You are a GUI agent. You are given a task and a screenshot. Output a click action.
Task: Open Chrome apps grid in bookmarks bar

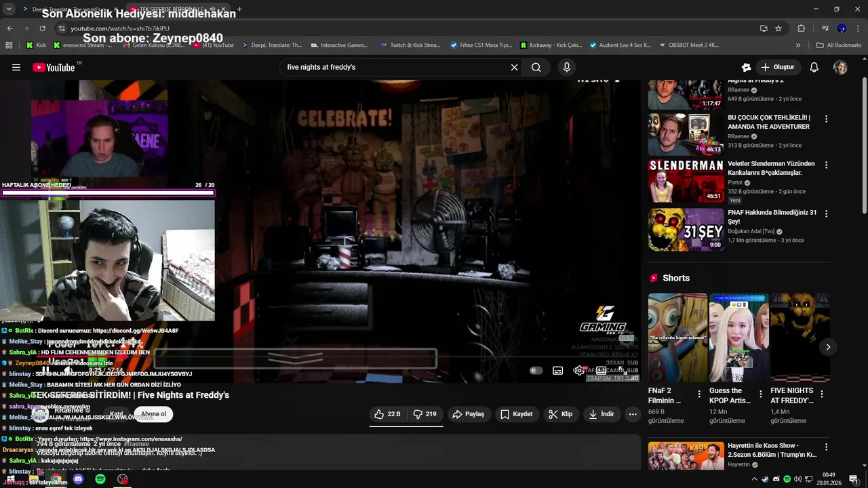click(x=9, y=45)
